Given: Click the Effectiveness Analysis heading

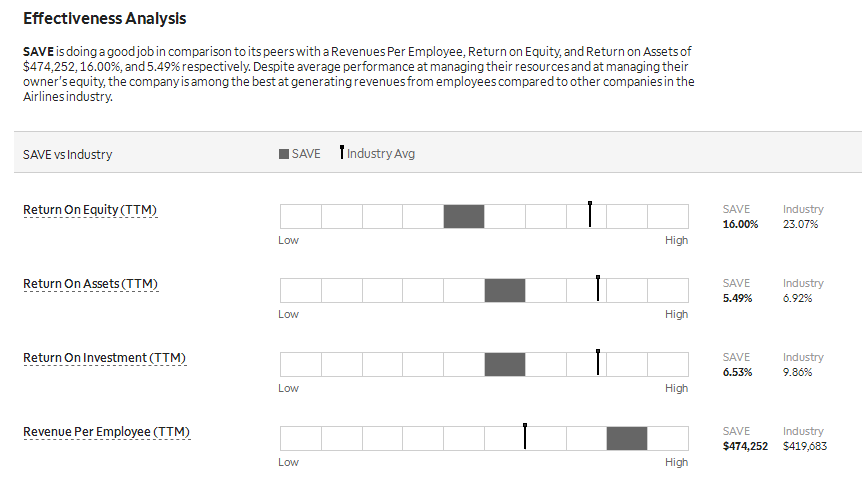Looking at the screenshot, I should click(104, 19).
